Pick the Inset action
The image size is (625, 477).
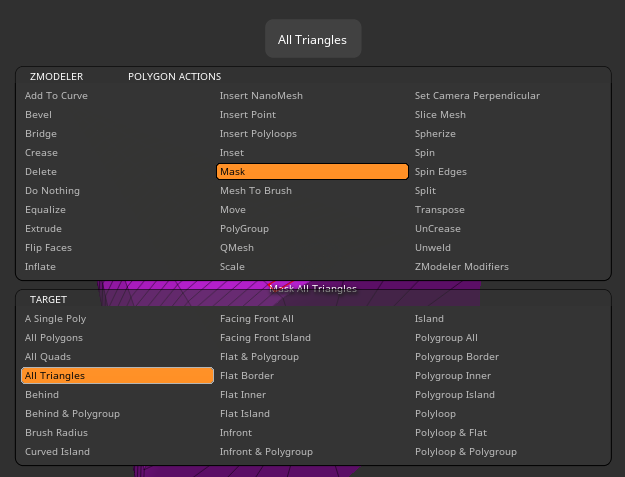click(x=232, y=153)
